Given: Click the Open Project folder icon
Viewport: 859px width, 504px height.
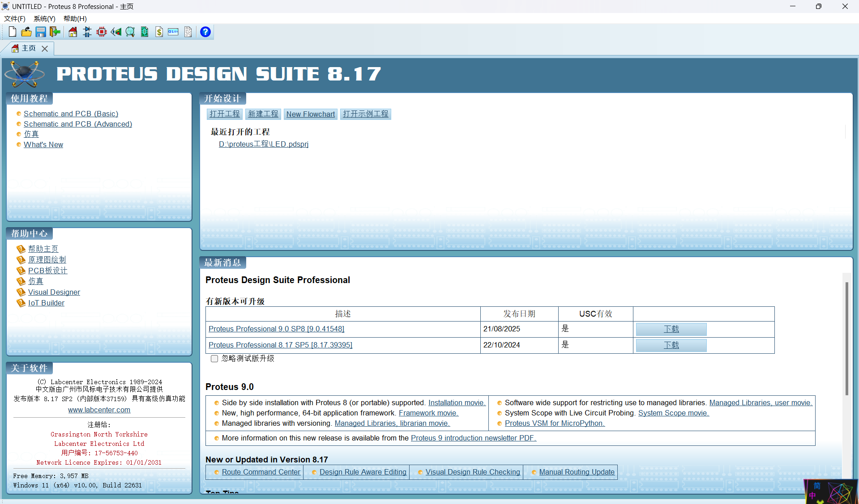Looking at the screenshot, I should tap(26, 32).
